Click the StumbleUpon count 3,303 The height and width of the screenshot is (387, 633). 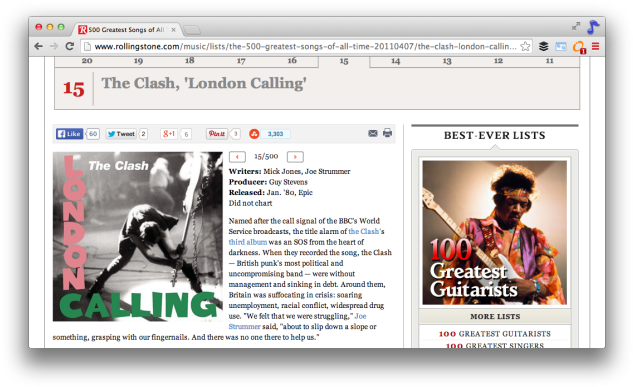coord(275,134)
